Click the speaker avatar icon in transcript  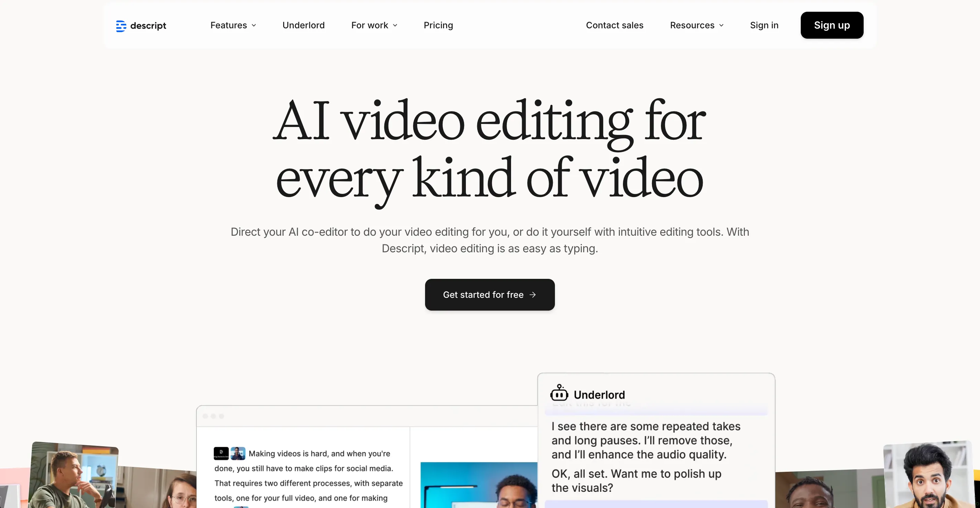tap(238, 453)
